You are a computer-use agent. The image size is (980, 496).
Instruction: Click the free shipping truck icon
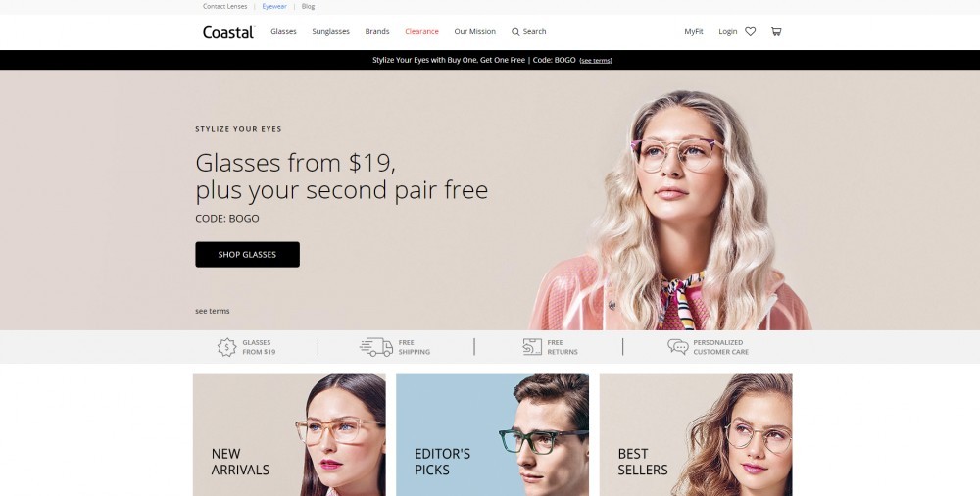[376, 346]
